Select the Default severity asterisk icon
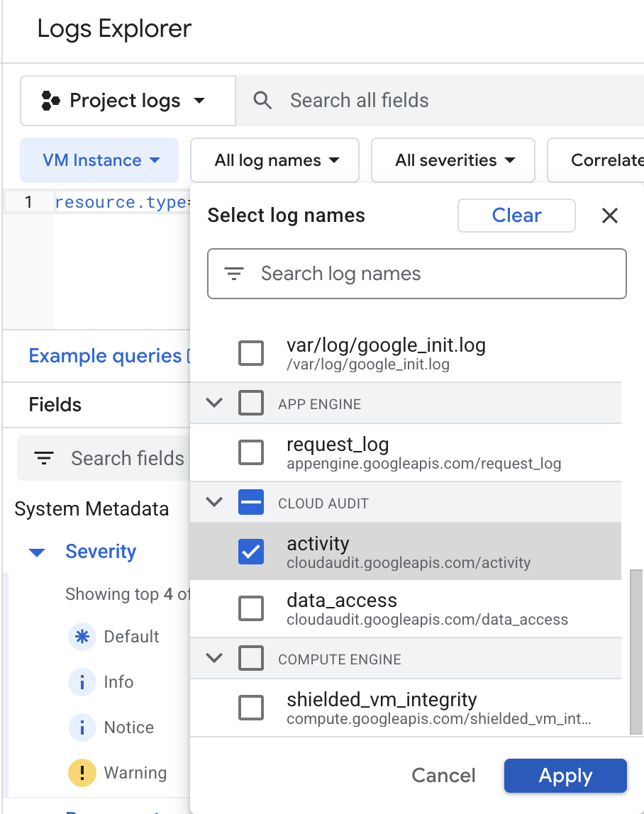This screenshot has height=814, width=644. (82, 637)
